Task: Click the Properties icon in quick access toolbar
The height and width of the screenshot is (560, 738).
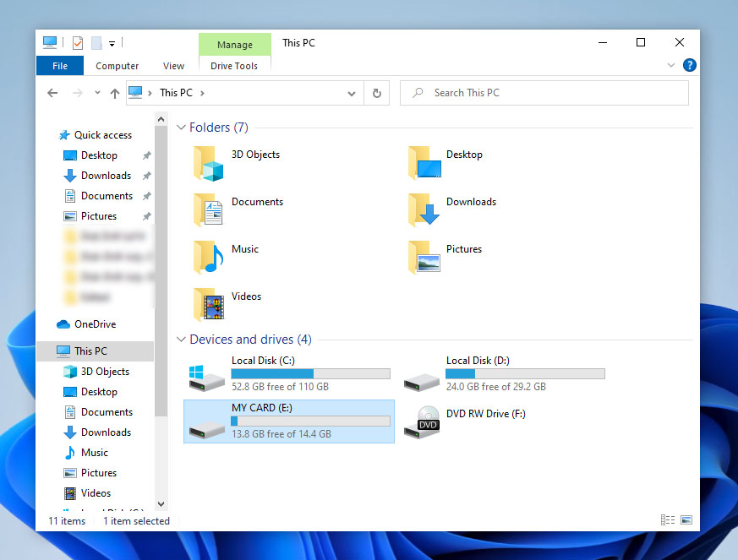Action: point(76,42)
